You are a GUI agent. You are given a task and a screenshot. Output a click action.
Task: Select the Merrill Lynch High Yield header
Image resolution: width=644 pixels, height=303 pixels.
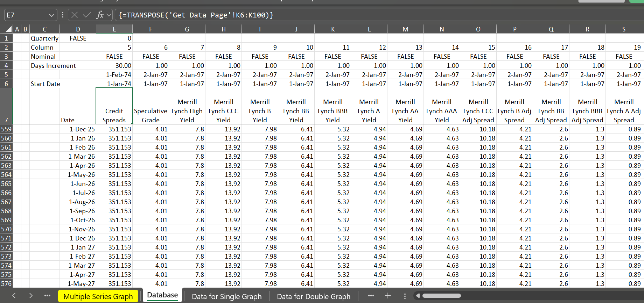(x=187, y=106)
